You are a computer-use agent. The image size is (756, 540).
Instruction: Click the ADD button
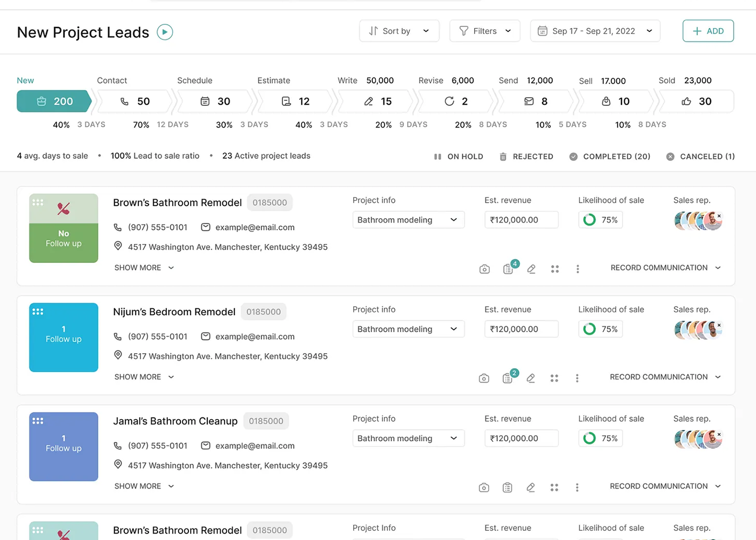pyautogui.click(x=708, y=31)
